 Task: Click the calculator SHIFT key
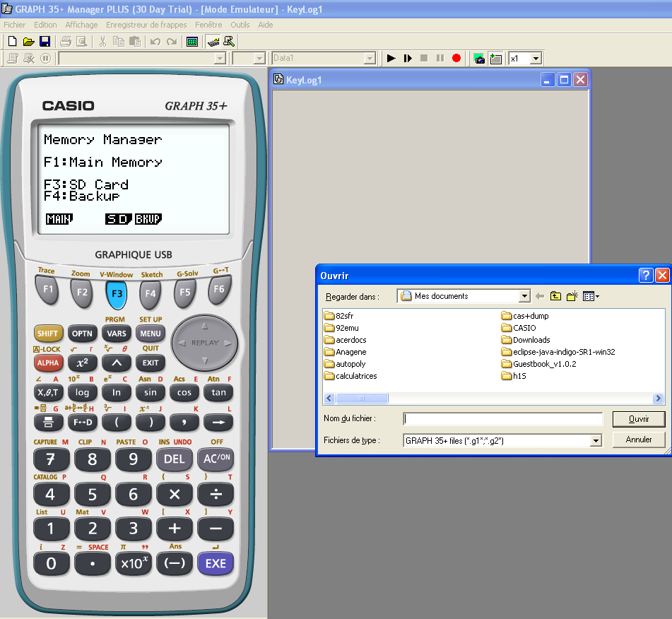pyautogui.click(x=47, y=334)
